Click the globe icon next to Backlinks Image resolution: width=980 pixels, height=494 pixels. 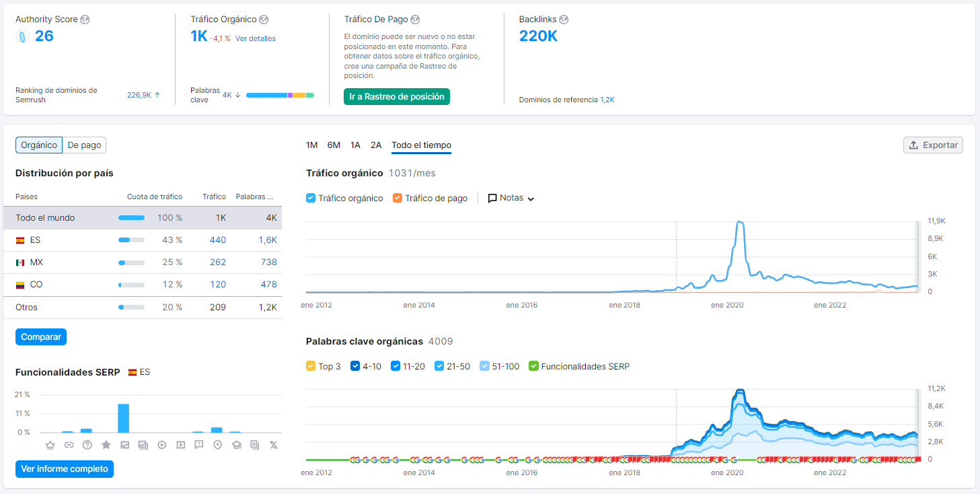564,20
